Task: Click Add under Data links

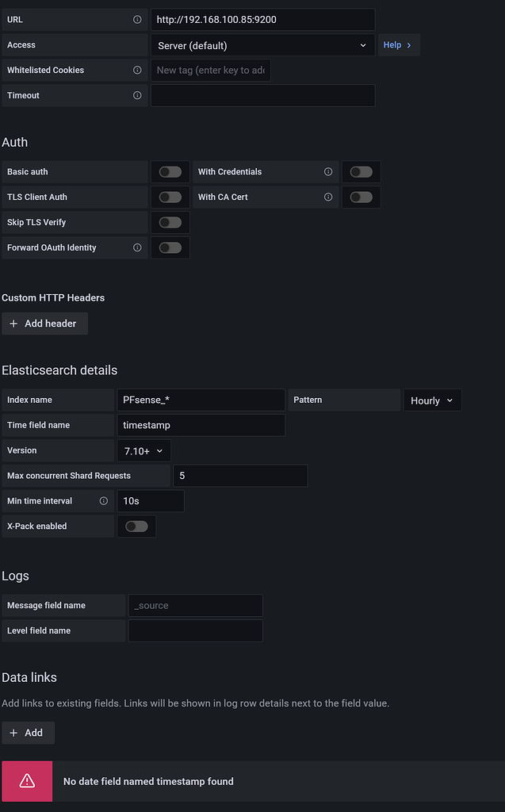Action: click(28, 733)
